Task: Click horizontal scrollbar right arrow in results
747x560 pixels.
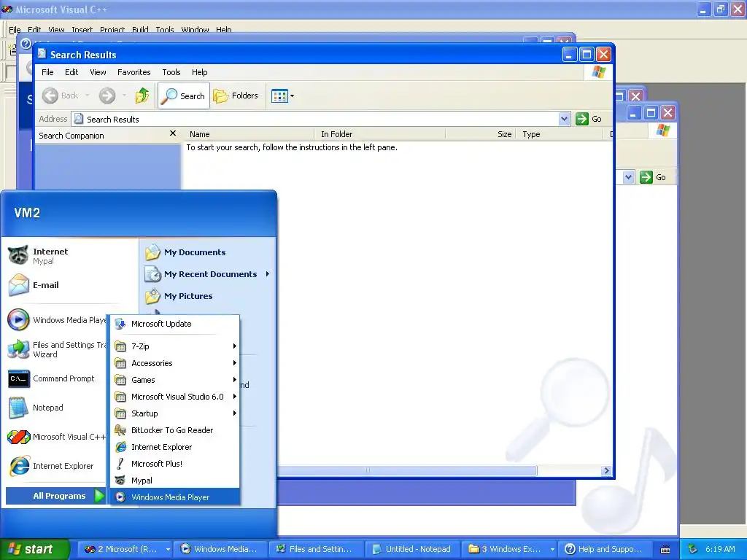Action: pyautogui.click(x=606, y=470)
